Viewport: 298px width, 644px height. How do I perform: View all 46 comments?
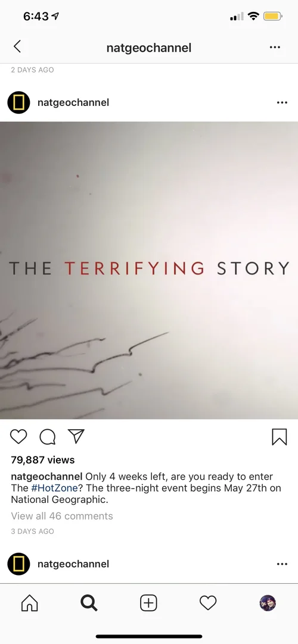[x=62, y=516]
